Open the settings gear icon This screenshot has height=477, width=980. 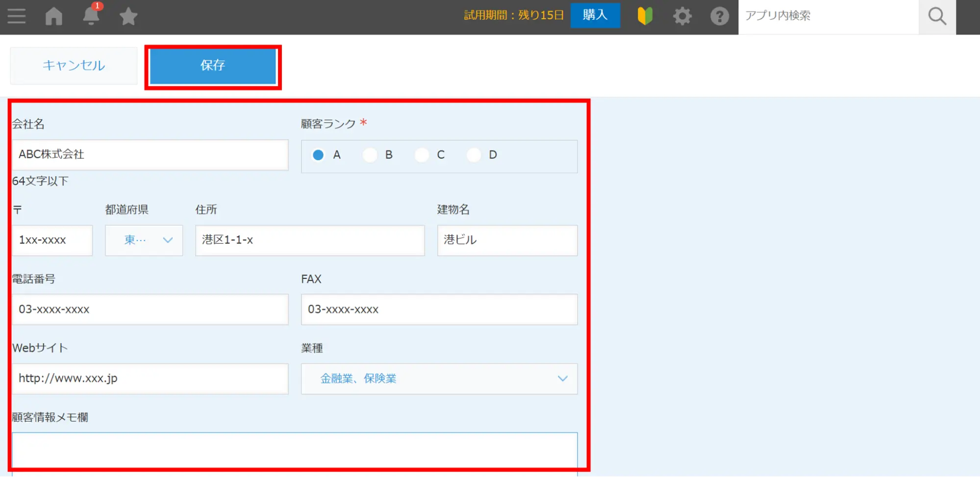[682, 16]
